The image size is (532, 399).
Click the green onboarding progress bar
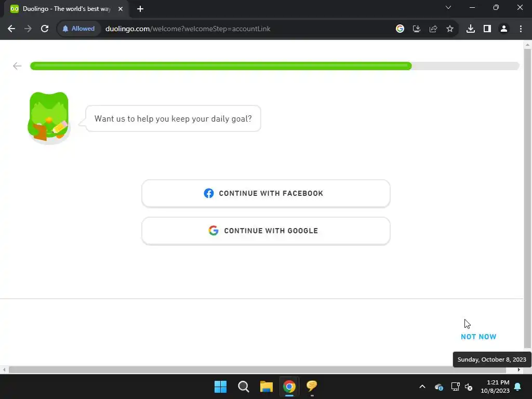(274, 66)
